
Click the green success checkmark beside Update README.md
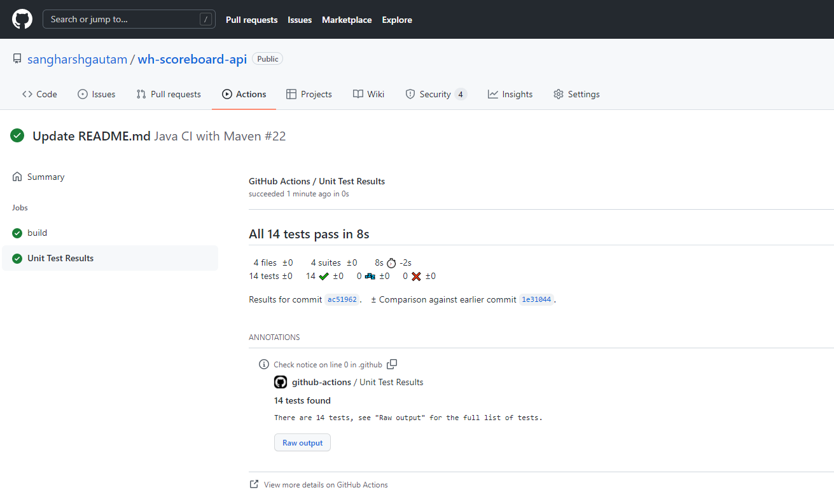(x=17, y=135)
